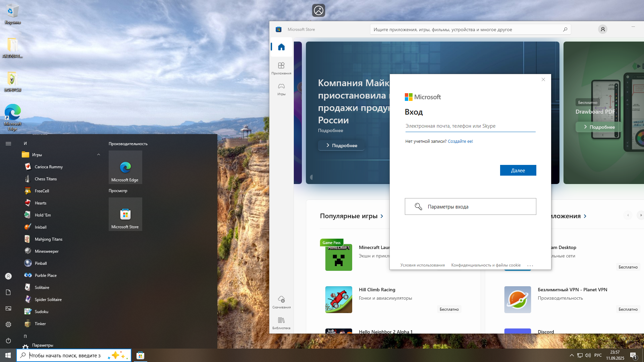Open the Приложения section in Store sidebar

click(x=281, y=68)
